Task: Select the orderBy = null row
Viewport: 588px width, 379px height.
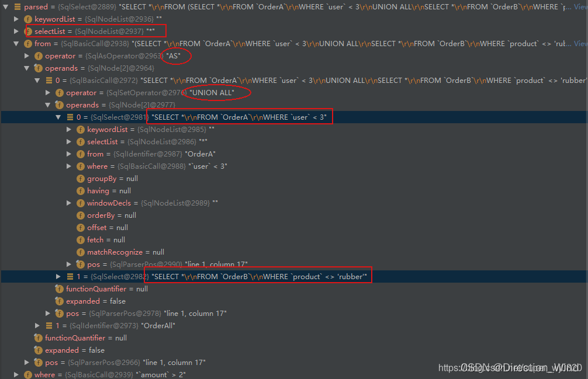Action: (x=294, y=215)
